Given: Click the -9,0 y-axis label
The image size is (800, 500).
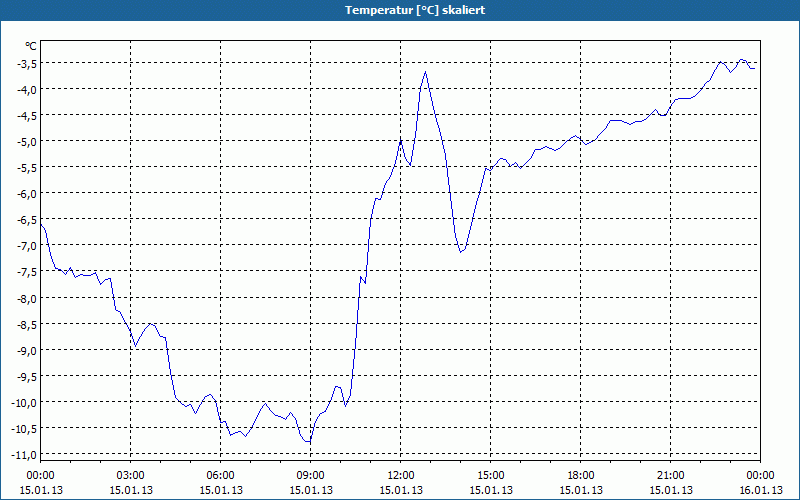Looking at the screenshot, I should (27, 350).
